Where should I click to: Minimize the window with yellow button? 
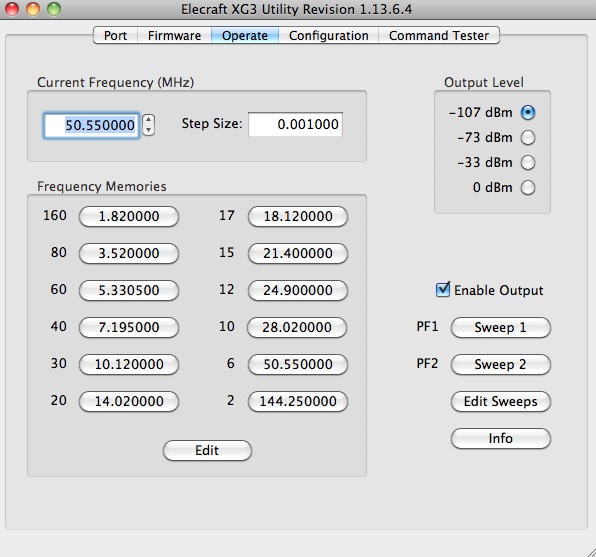click(33, 9)
